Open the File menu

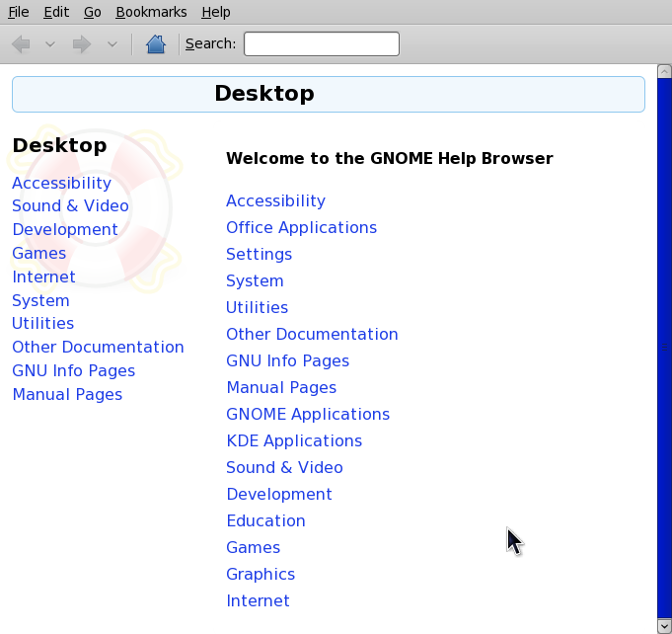pyautogui.click(x=19, y=12)
